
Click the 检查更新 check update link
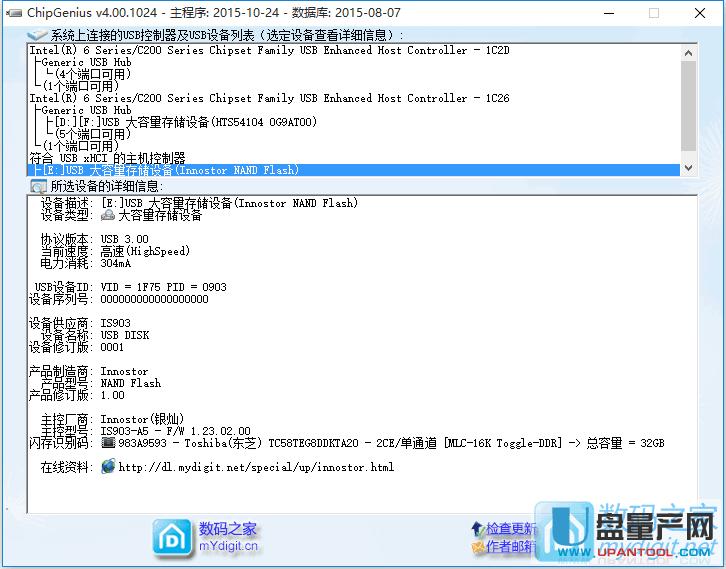pos(511,529)
